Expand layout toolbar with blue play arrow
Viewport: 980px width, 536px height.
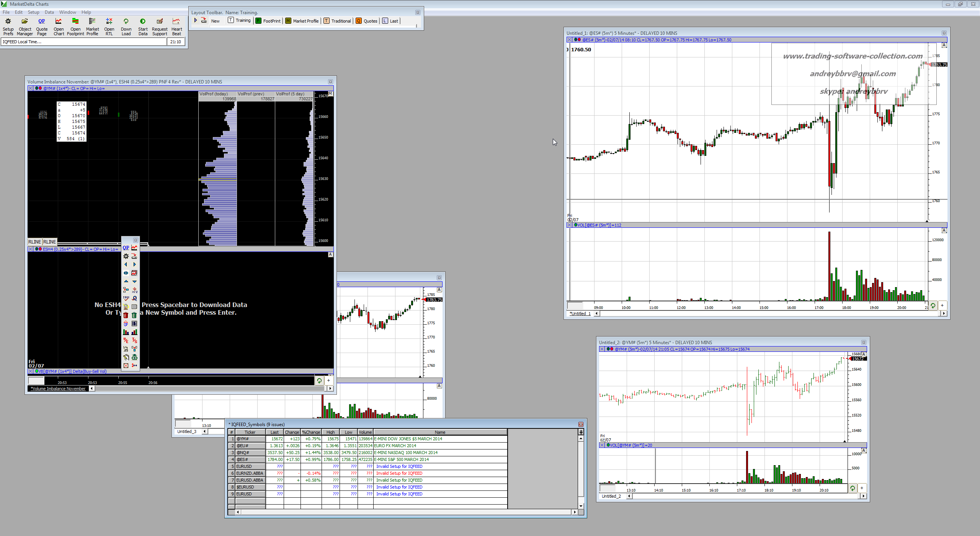pyautogui.click(x=196, y=21)
